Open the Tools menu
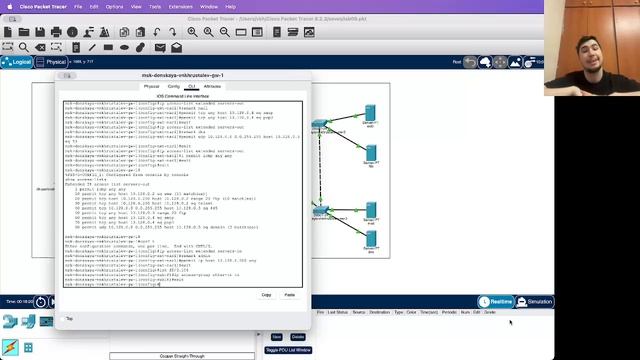Viewport: 640px width, 360px height. 155,7
